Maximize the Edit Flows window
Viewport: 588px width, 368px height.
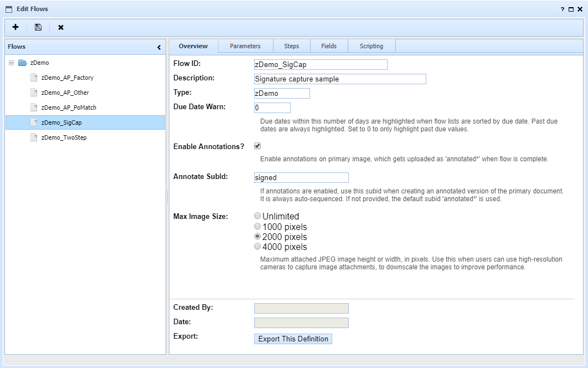[571, 9]
